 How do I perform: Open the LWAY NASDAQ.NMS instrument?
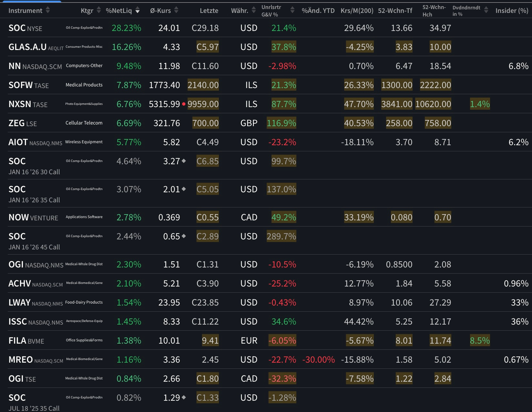[36, 303]
